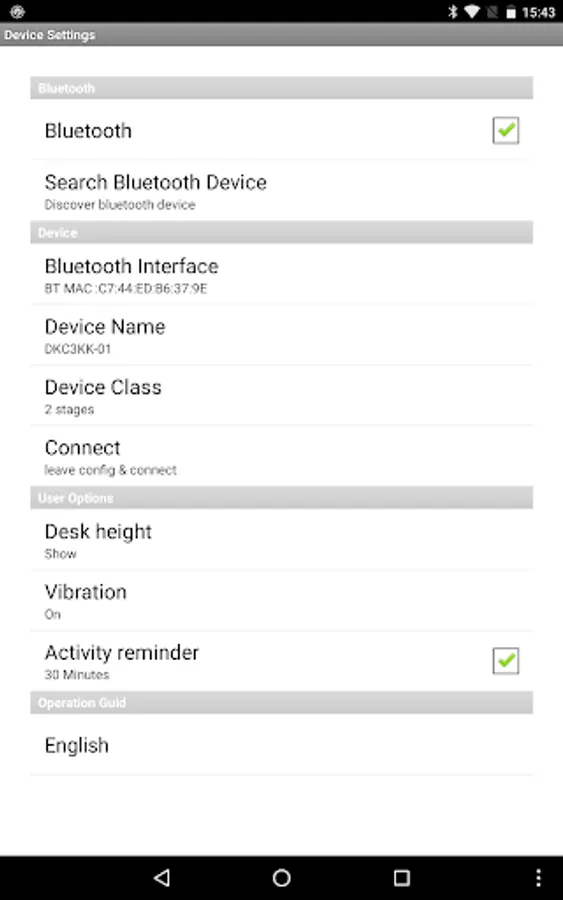Viewport: 563px width, 900px height.
Task: Tap Connect leave config & connect
Action: pos(281,456)
